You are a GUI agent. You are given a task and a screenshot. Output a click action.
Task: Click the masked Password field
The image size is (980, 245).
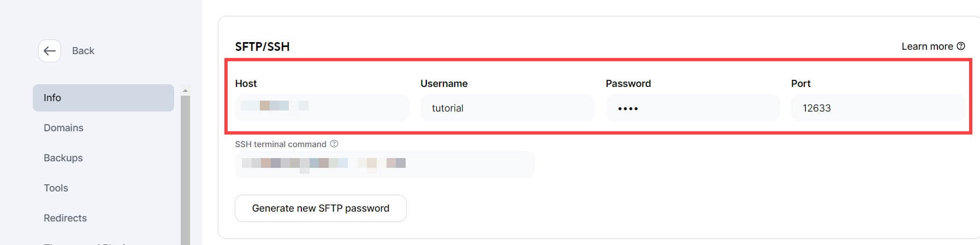tap(692, 108)
